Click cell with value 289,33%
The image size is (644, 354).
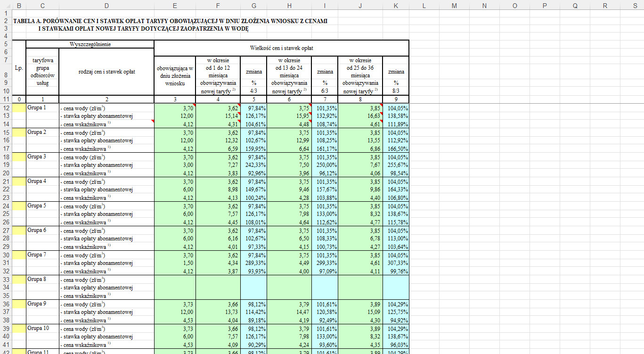click(x=254, y=263)
